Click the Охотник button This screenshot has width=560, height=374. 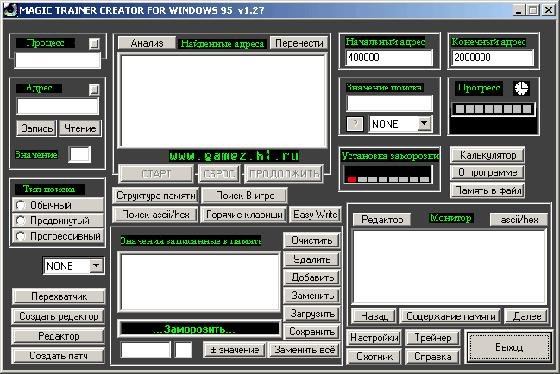pyautogui.click(x=374, y=356)
